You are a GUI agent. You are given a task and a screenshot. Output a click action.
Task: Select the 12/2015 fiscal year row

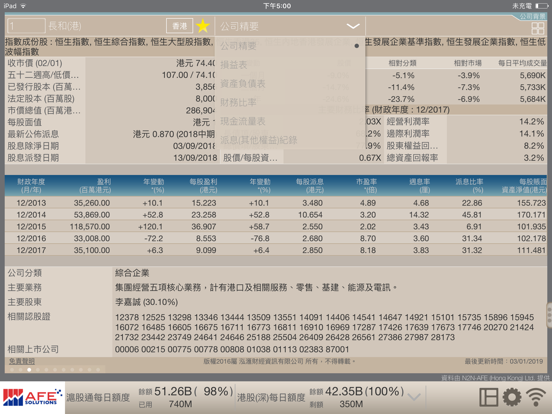(x=276, y=227)
